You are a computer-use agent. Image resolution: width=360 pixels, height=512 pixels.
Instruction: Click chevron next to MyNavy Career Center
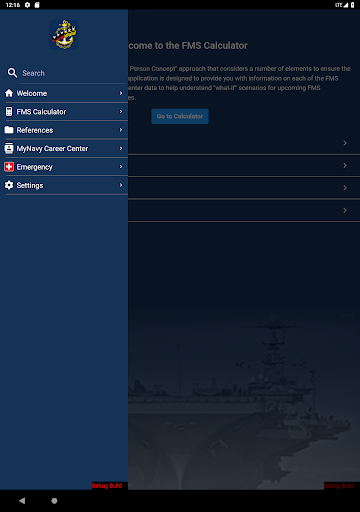(x=121, y=148)
